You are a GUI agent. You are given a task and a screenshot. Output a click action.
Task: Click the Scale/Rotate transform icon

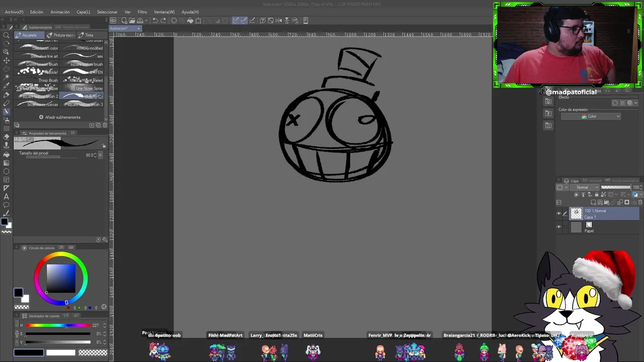pyautogui.click(x=198, y=21)
